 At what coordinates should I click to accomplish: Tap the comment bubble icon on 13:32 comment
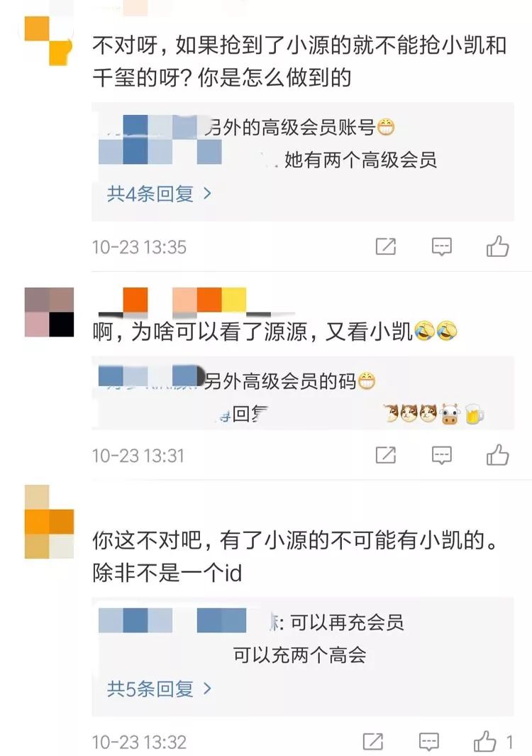tap(429, 742)
